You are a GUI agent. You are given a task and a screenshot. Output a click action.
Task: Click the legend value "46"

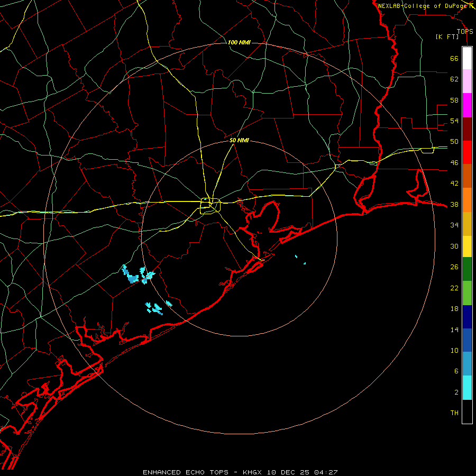coord(454,163)
